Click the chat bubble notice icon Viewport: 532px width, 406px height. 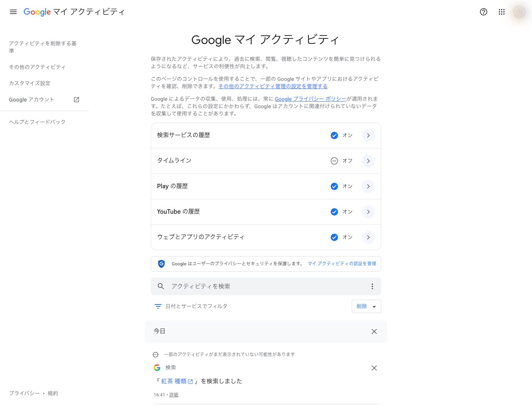156,355
